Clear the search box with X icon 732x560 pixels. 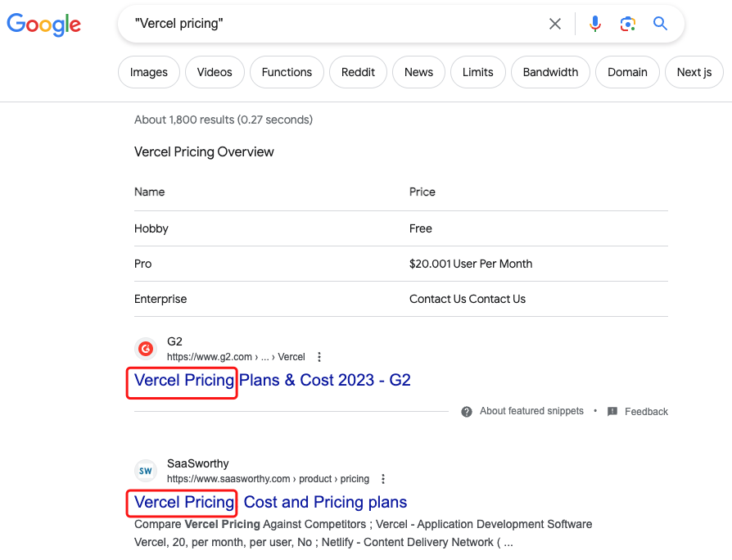pos(555,24)
